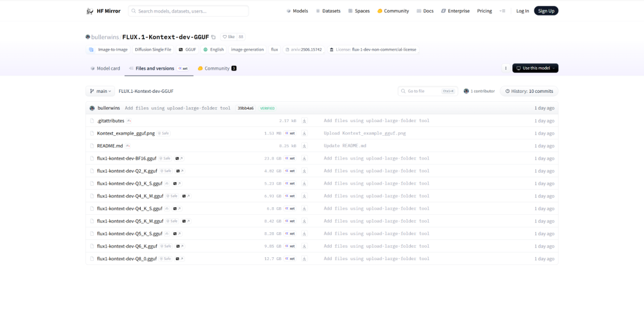Download the .gitattributes file

pos(304,121)
